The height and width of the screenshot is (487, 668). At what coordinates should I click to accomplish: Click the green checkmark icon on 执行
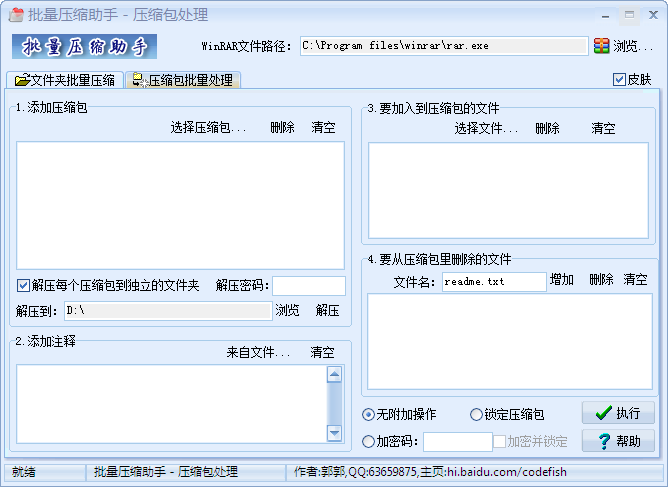(x=604, y=412)
